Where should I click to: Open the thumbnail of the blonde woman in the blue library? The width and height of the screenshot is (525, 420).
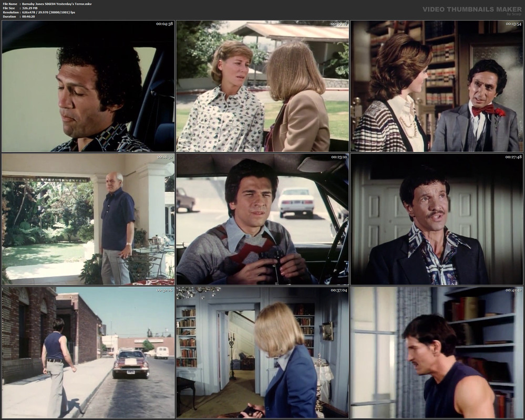pyautogui.click(x=263, y=352)
